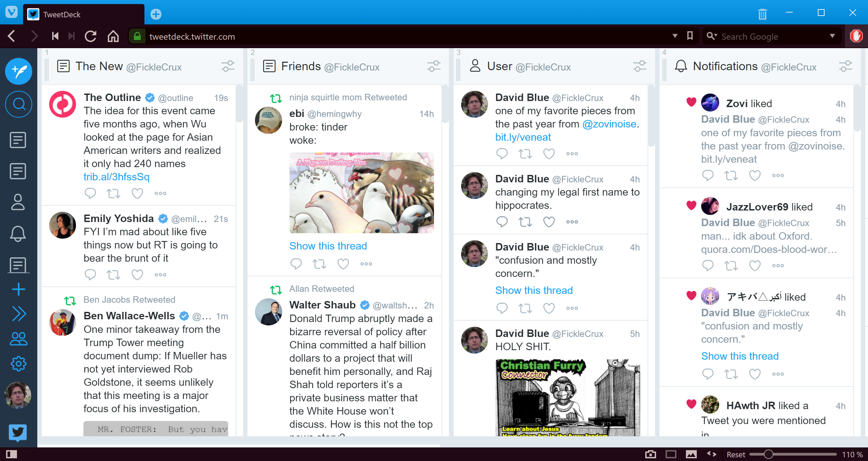Jump to Notifications column via sidebar bell icon

click(18, 234)
